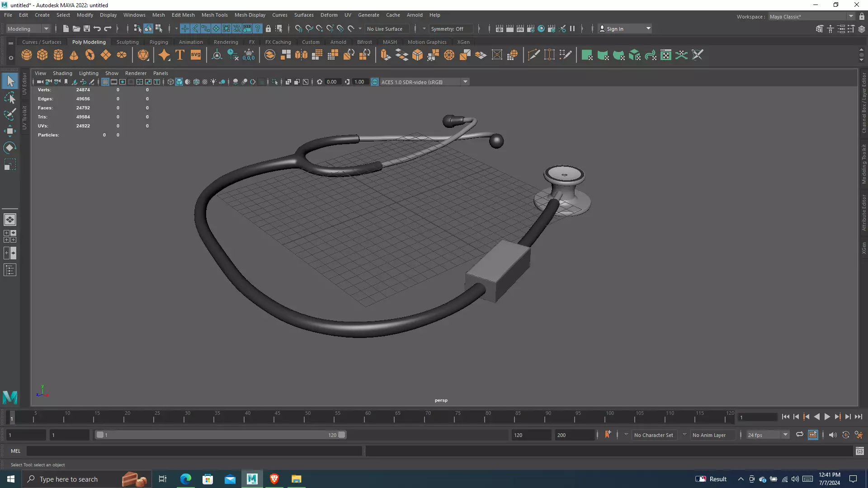Toggle the lock selection icon
Screen dimensions: 868x488
click(x=268, y=28)
